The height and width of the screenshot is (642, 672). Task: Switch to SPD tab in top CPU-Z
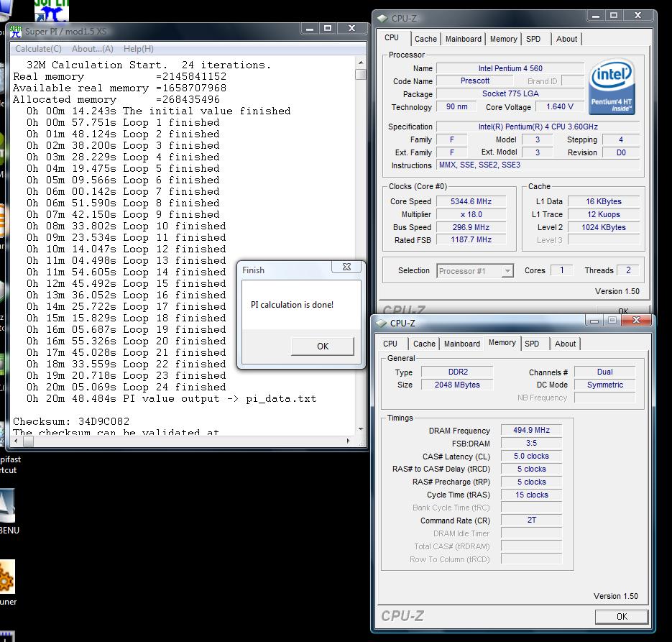[x=533, y=39]
